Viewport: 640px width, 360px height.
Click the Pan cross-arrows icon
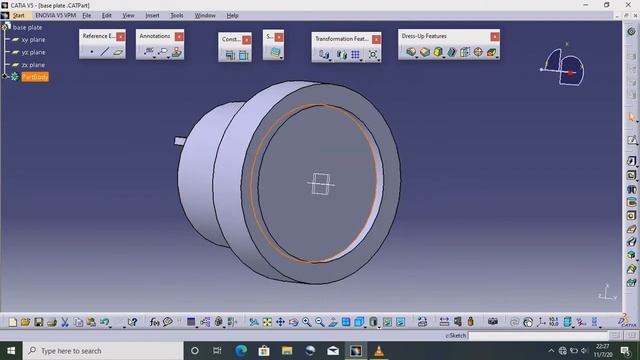[x=280, y=322]
